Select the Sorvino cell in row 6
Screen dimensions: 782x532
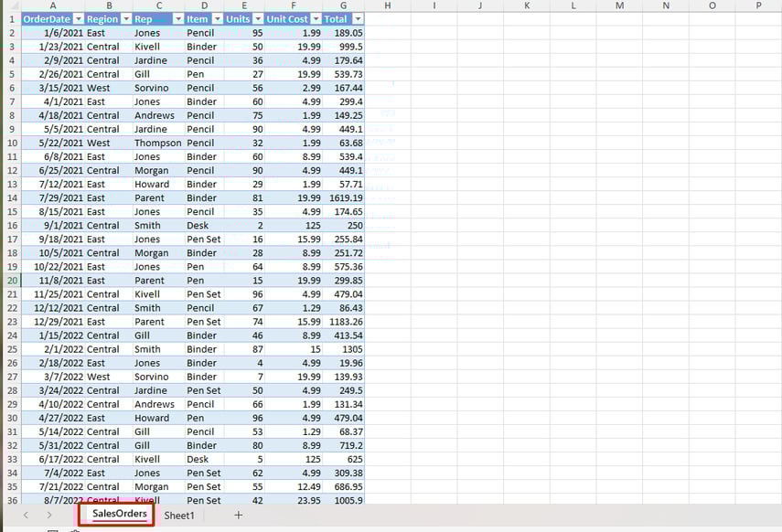(158, 88)
